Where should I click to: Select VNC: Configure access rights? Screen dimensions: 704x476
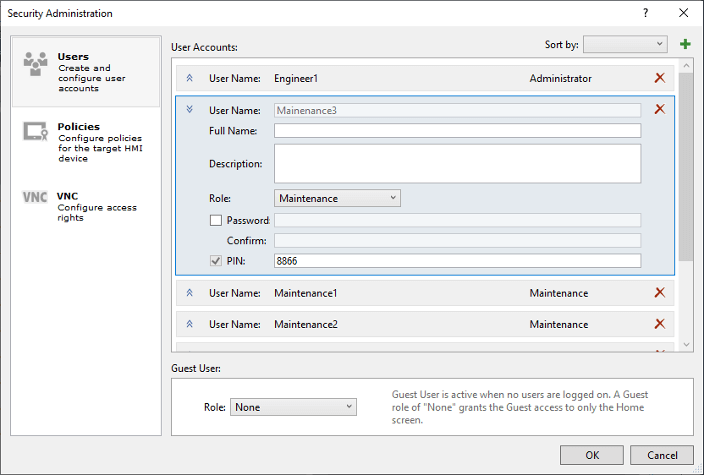point(86,207)
